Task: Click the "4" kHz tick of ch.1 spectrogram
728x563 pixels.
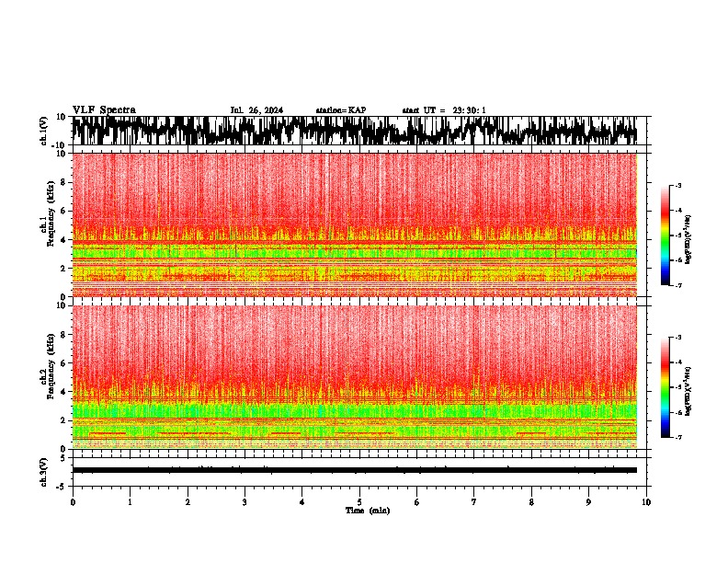Action: [x=64, y=240]
